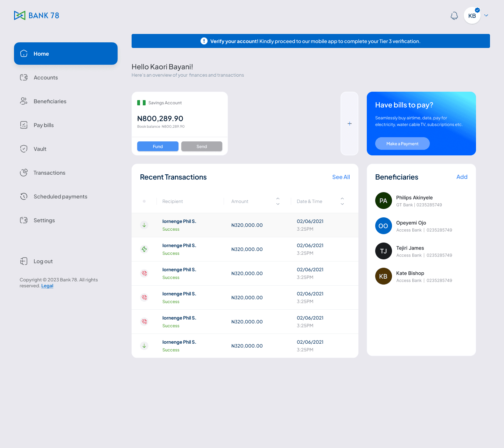Select Philips Akinyele PA avatar
The width and height of the screenshot is (504, 448).
point(384,201)
